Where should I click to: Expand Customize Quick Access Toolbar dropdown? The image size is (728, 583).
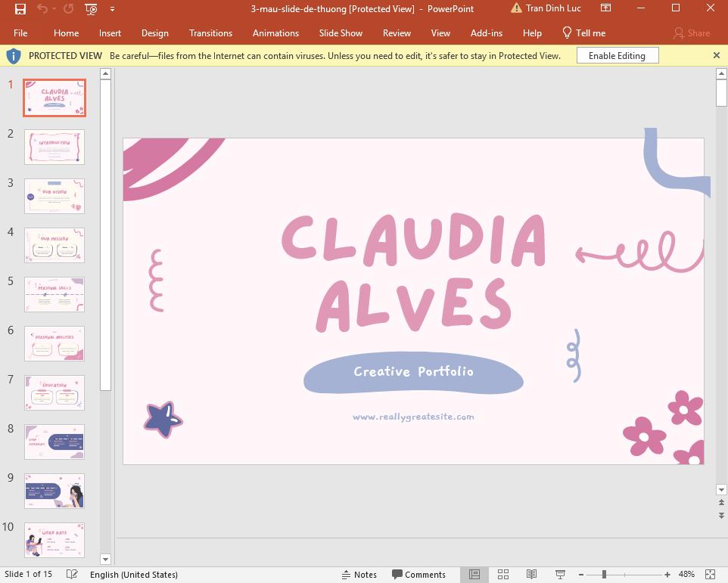tap(113, 9)
